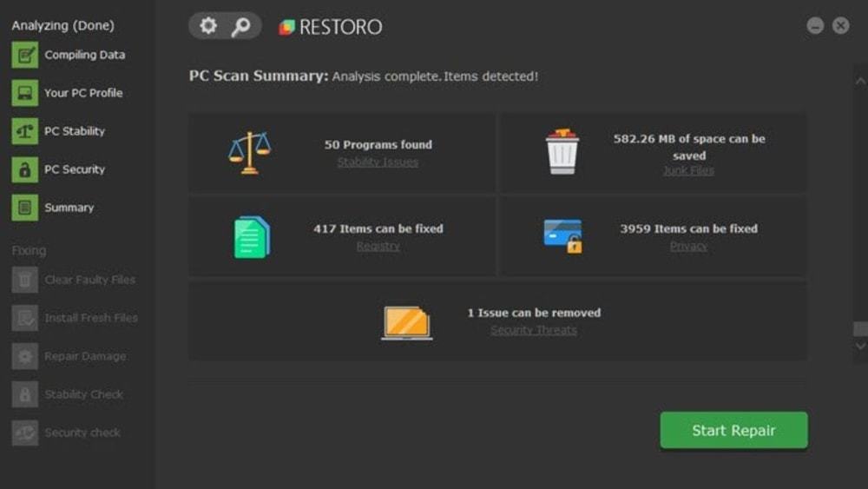Select the Compiling Data sidebar icon
This screenshot has width=868, height=489.
click(x=25, y=55)
